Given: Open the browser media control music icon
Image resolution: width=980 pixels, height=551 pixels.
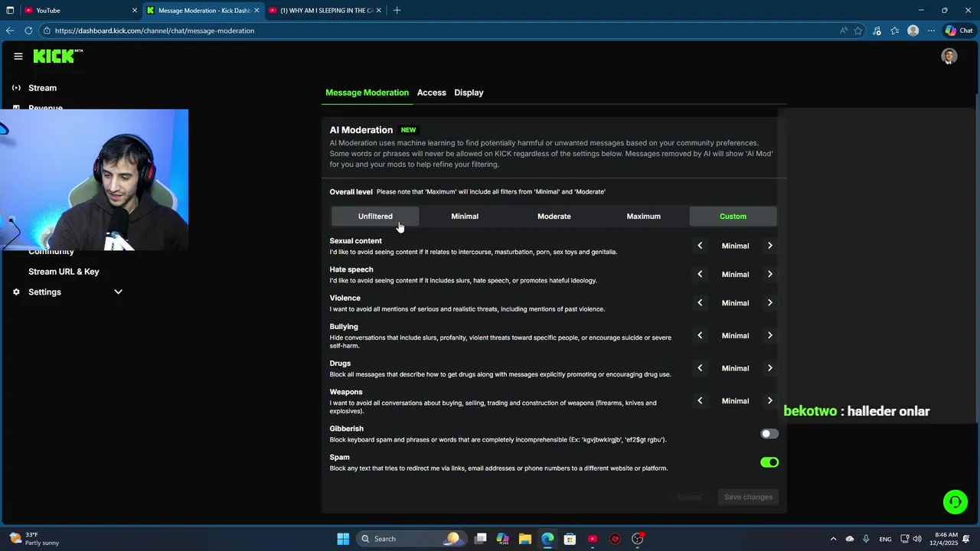Looking at the screenshot, I should [x=877, y=31].
